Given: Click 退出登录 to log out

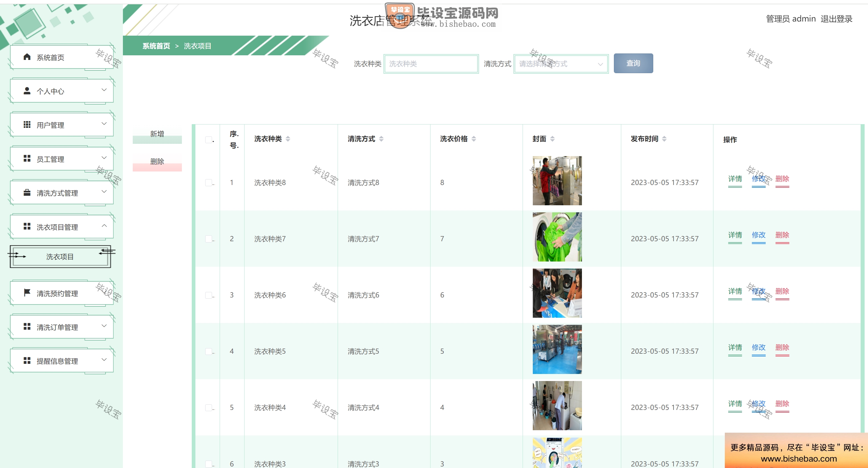Looking at the screenshot, I should tap(836, 19).
